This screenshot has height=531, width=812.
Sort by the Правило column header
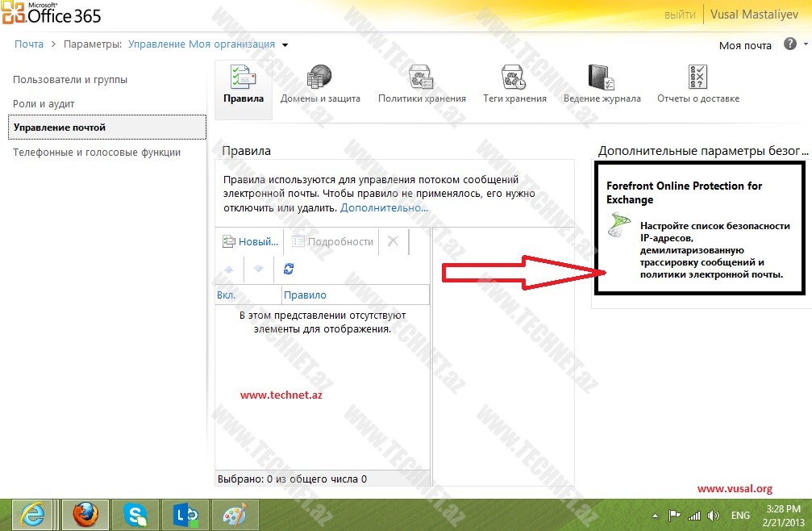click(305, 295)
